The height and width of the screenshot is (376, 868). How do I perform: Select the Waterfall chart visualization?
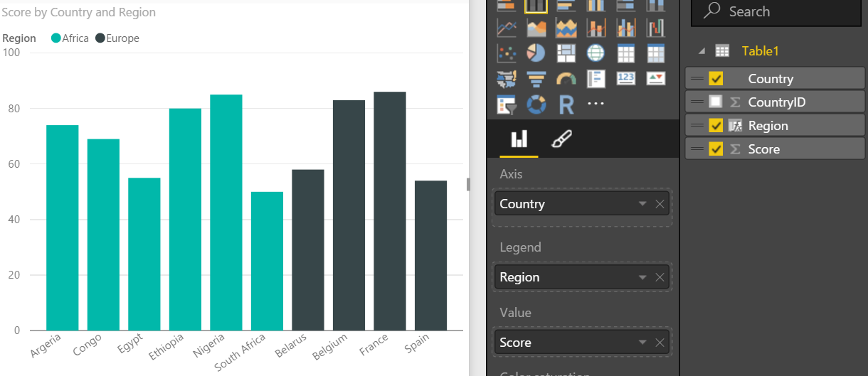[x=655, y=28]
